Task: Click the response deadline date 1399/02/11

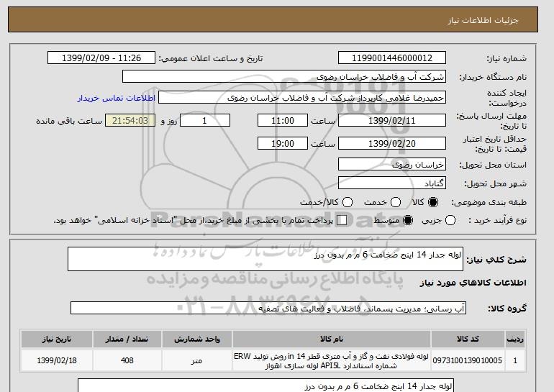Action: [392, 120]
